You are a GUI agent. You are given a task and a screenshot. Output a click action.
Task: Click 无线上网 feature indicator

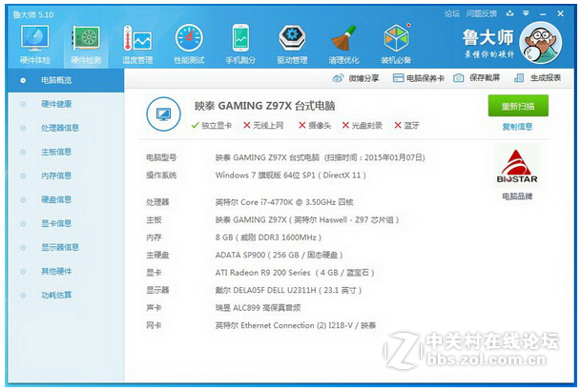(263, 125)
